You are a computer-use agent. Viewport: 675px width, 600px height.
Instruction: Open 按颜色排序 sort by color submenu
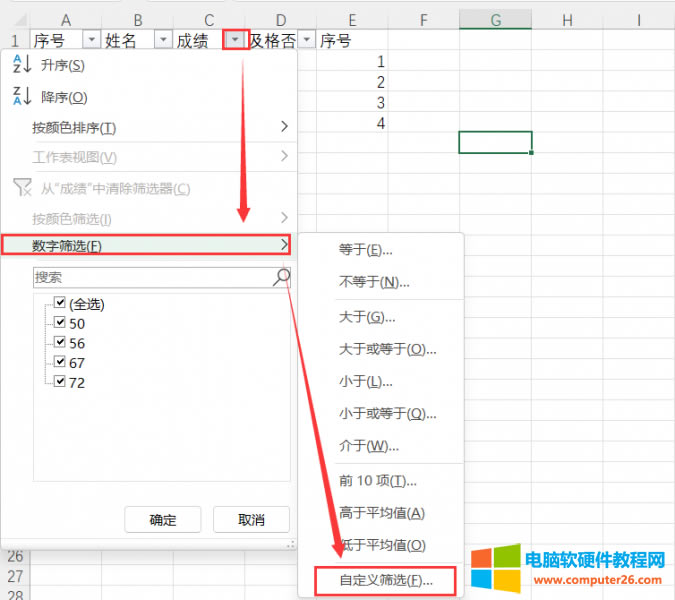148,127
